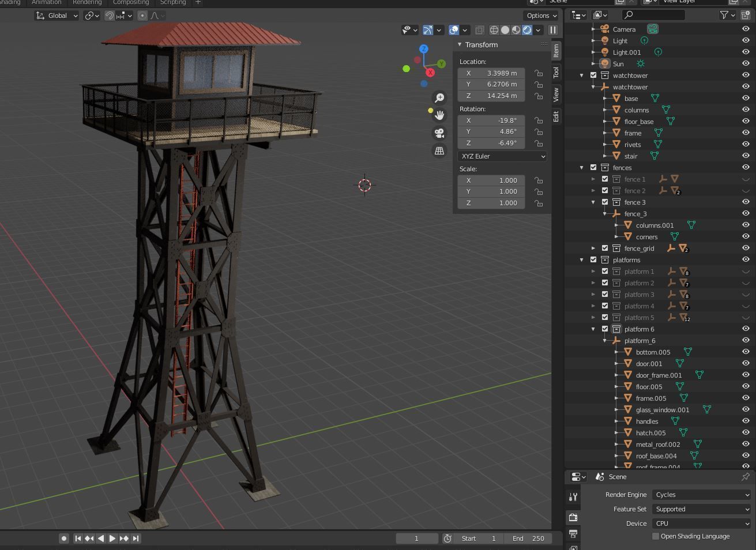The width and height of the screenshot is (756, 550).
Task: Hide Camera with its eye icon
Action: 746,29
